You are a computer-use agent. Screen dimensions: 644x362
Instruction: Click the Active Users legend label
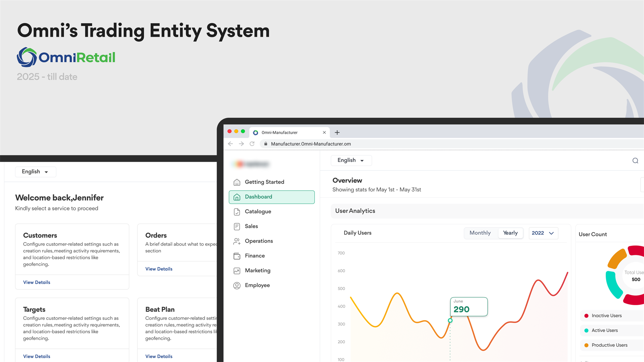(x=605, y=331)
